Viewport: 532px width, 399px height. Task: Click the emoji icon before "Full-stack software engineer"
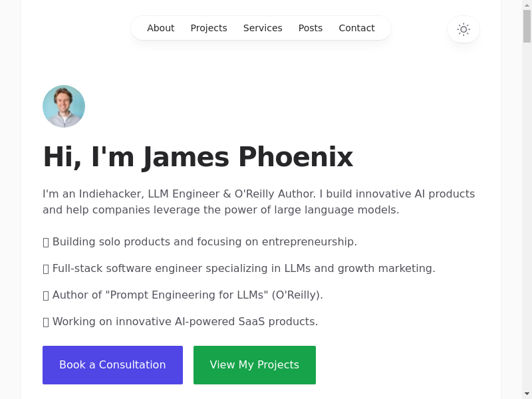click(46, 269)
